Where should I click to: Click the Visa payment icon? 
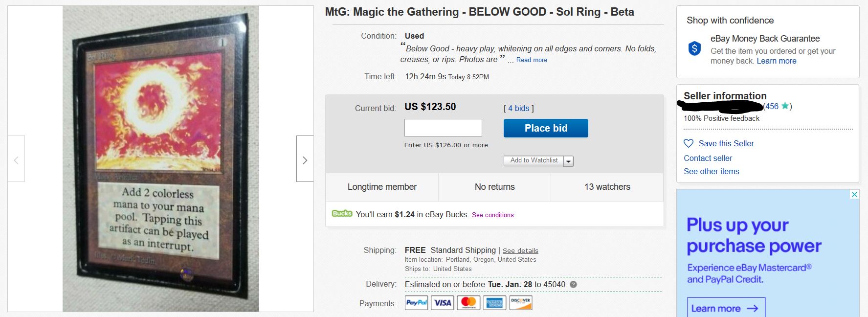coord(443,303)
